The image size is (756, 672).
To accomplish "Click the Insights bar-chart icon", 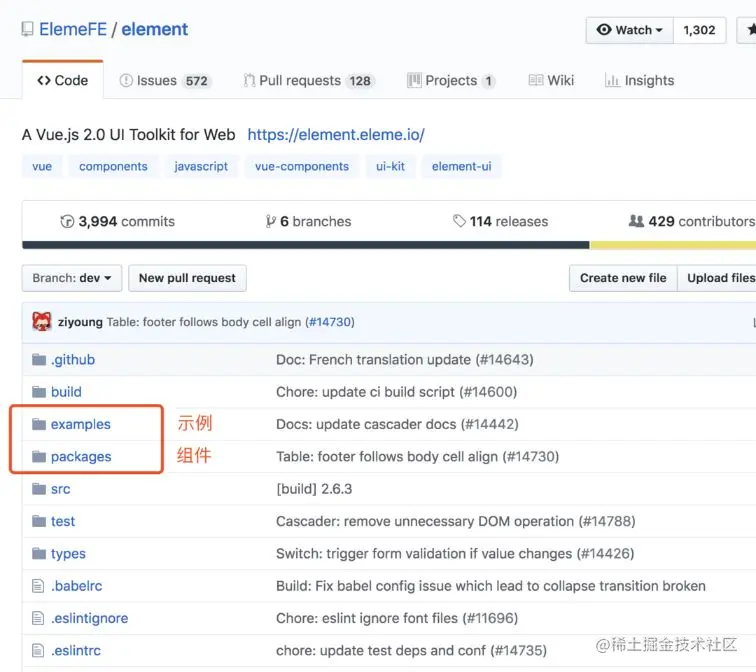I will 612,81.
